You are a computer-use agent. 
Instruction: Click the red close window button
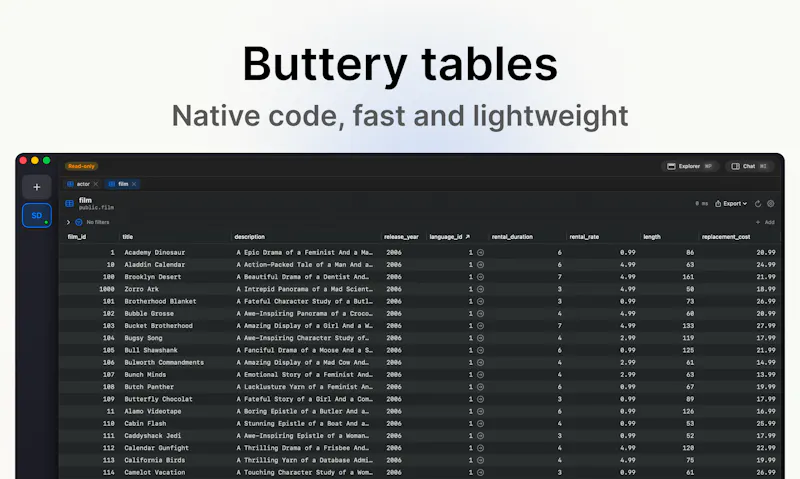23,160
